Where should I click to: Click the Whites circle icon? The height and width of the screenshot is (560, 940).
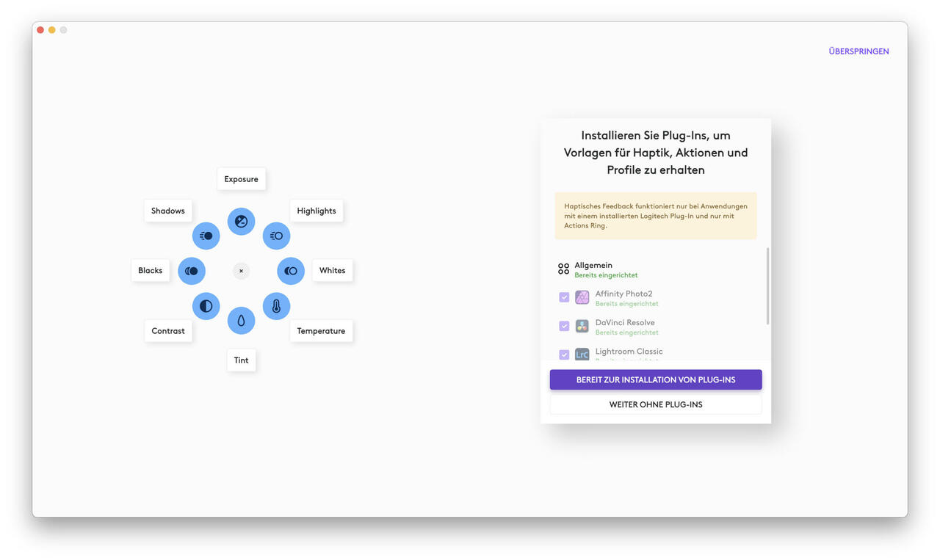pyautogui.click(x=291, y=271)
